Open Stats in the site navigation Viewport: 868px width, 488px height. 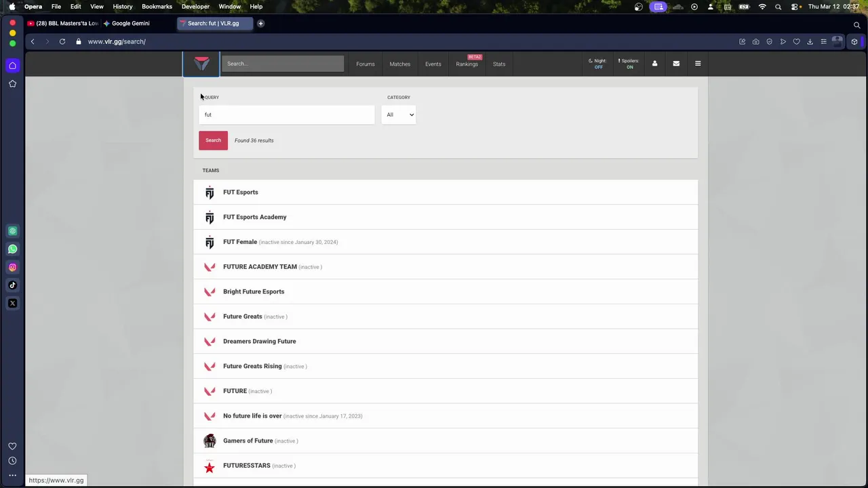pos(499,64)
